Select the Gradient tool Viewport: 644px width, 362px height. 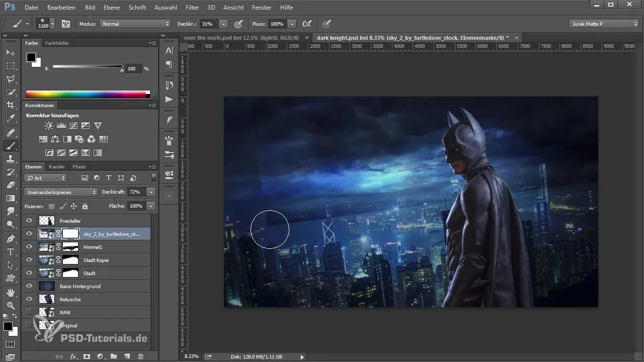[x=10, y=198]
